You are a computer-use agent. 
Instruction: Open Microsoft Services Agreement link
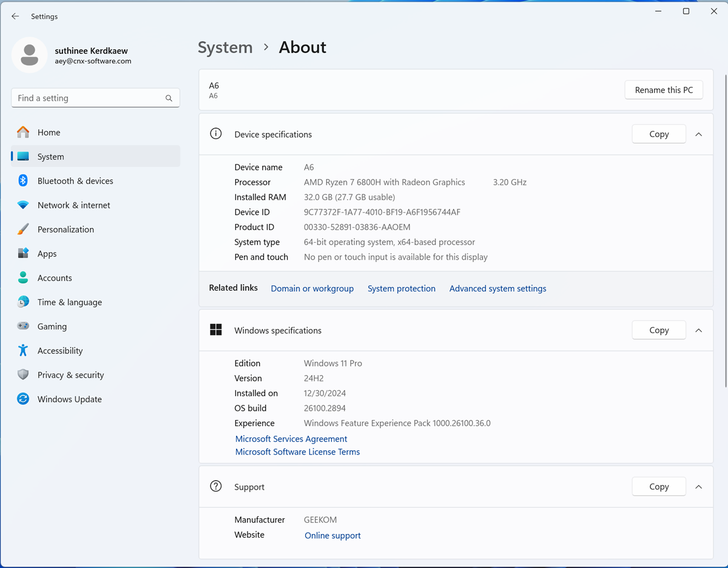coord(291,439)
